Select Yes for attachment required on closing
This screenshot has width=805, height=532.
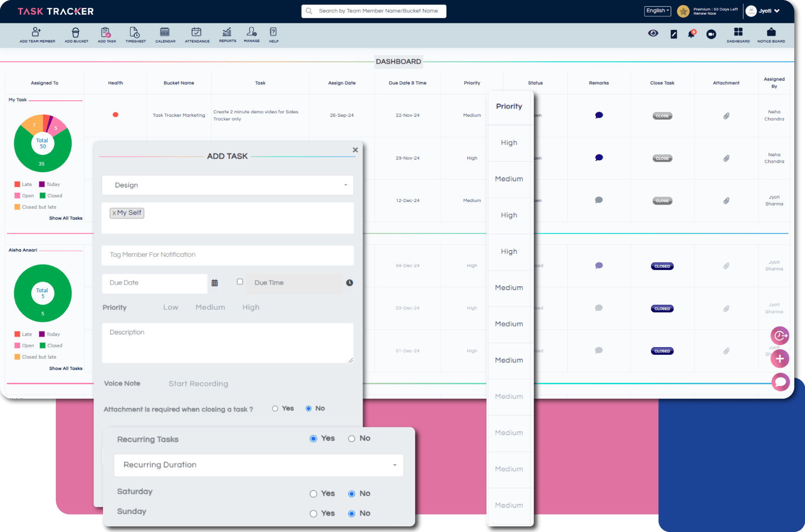click(x=275, y=409)
